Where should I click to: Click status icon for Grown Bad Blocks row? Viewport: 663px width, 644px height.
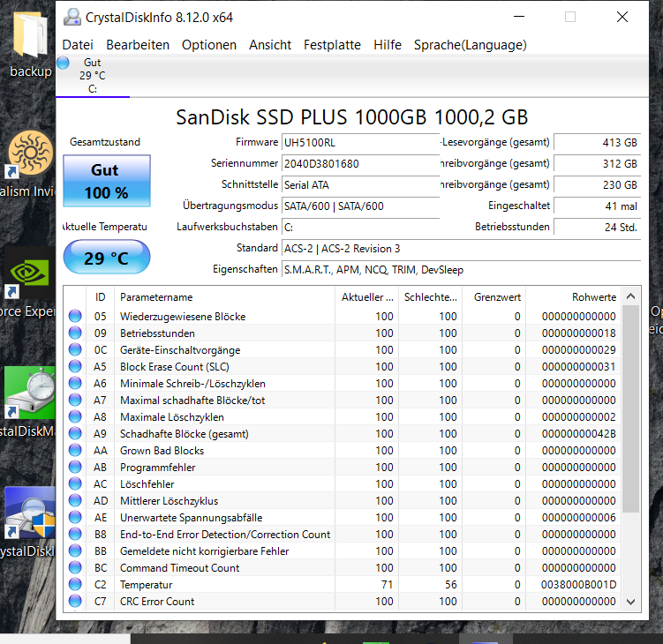point(75,451)
